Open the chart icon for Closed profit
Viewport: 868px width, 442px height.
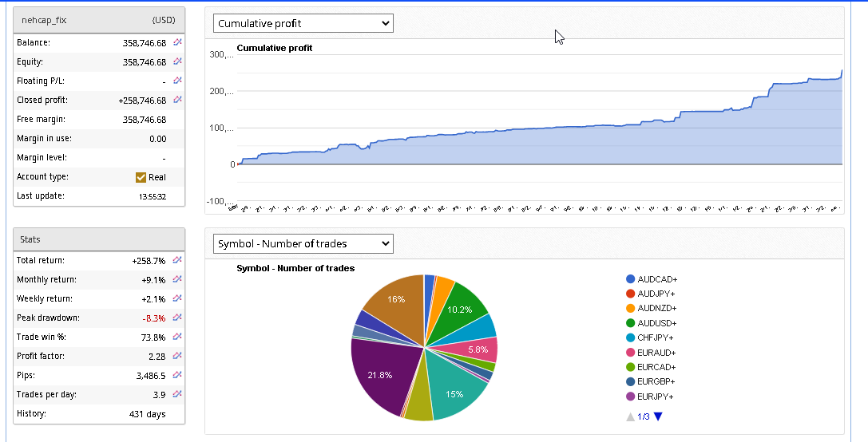[x=177, y=100]
